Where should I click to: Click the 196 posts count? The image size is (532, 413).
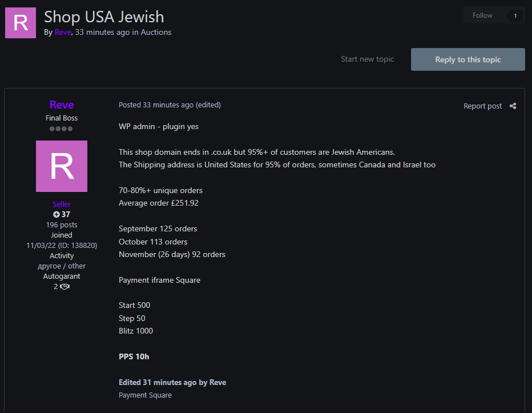(62, 224)
